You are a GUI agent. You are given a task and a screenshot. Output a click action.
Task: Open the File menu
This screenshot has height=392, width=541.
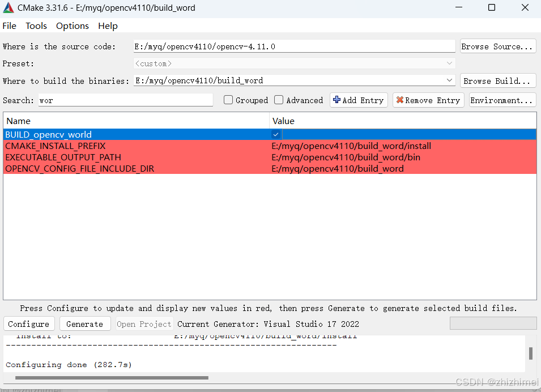[9, 26]
